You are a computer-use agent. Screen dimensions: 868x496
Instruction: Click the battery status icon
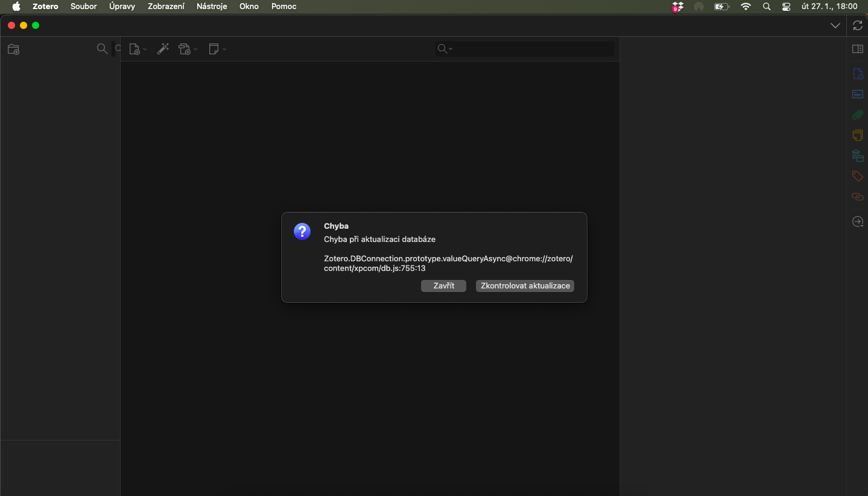[x=721, y=7]
